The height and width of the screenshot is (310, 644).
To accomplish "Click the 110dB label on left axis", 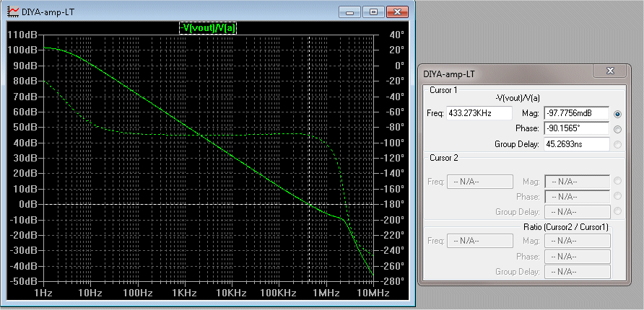I will point(23,35).
